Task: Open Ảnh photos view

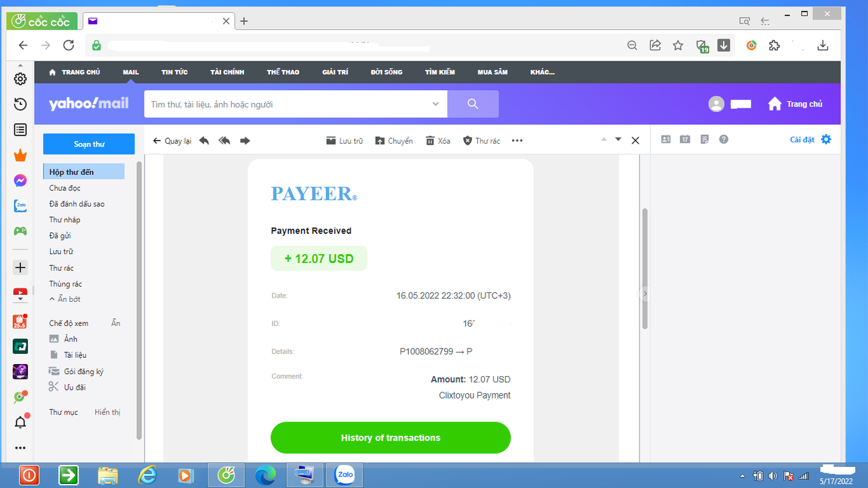Action: pyautogui.click(x=71, y=339)
